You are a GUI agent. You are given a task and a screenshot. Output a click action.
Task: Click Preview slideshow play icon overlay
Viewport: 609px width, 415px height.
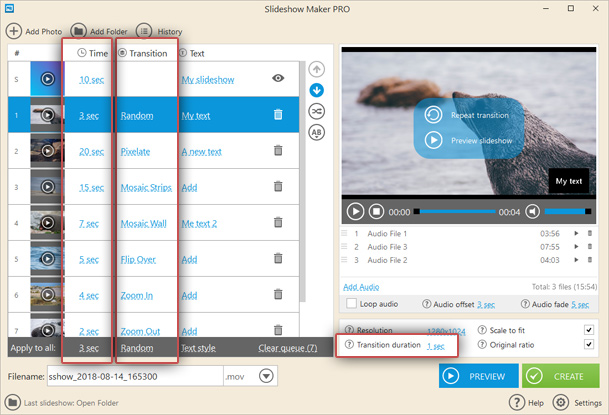pyautogui.click(x=433, y=140)
